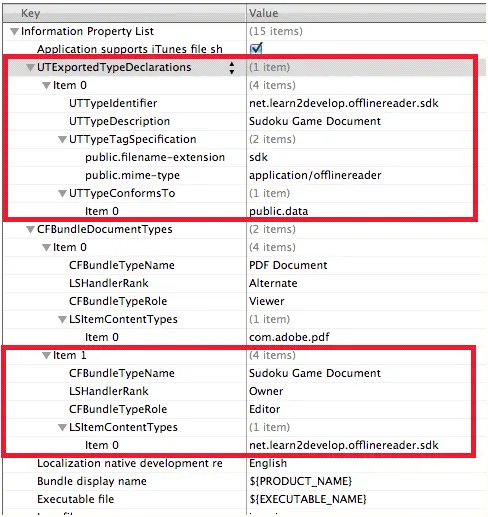Collapse the CFBundleDocumentTypes disclosure triangle
Screen dimensions: 488x517
pos(30,230)
